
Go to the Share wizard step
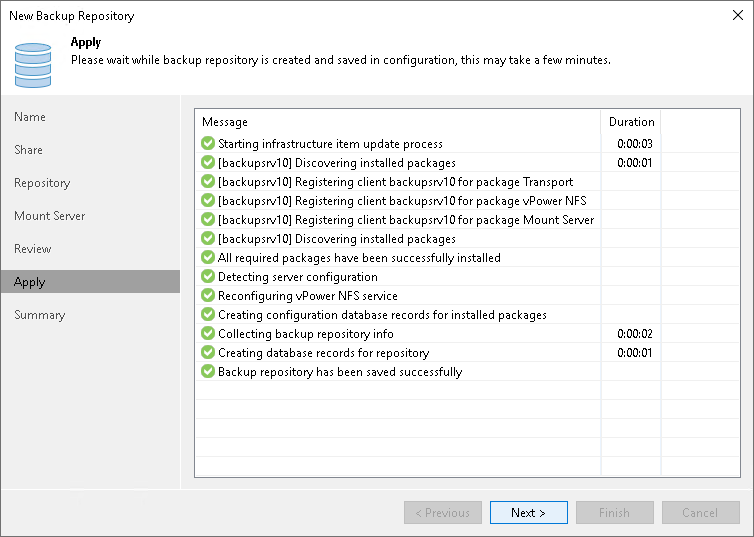28,150
